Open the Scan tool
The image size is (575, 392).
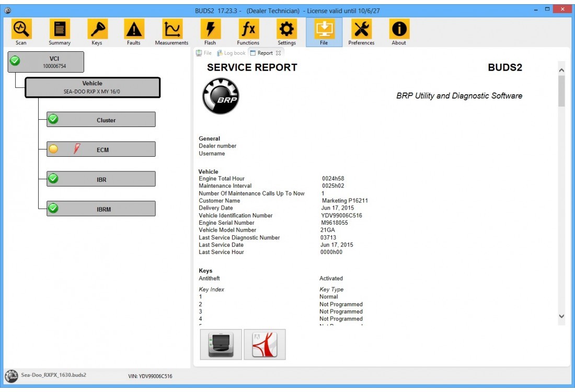click(x=21, y=31)
